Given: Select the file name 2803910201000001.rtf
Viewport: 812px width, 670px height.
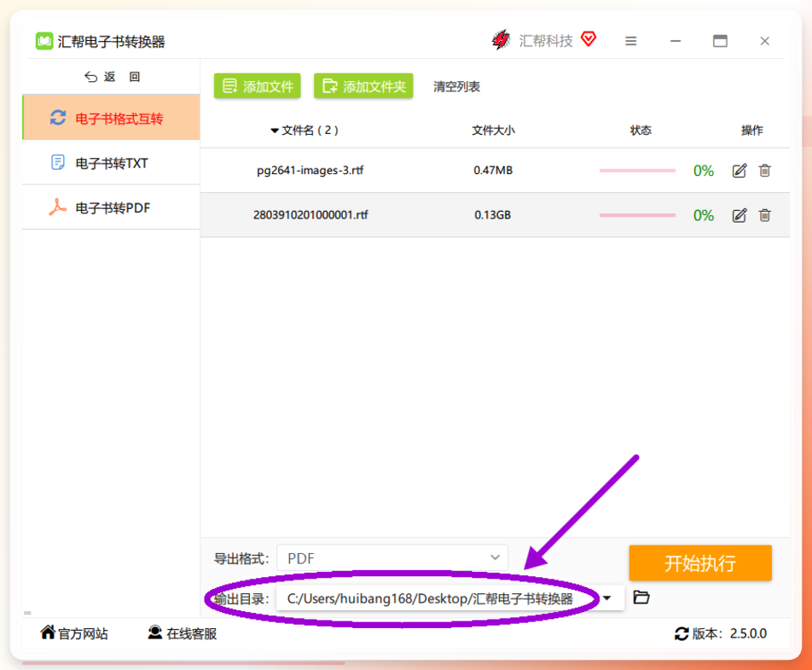Looking at the screenshot, I should click(x=310, y=215).
